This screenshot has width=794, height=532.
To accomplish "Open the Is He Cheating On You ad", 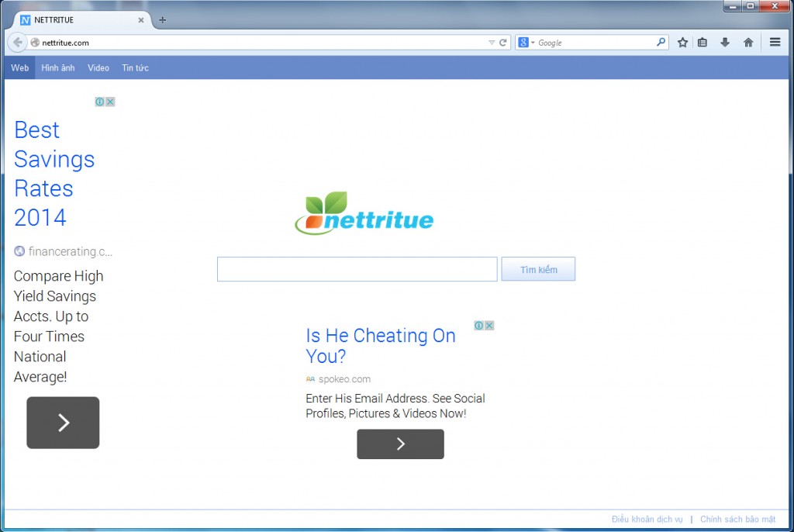I will [380, 346].
